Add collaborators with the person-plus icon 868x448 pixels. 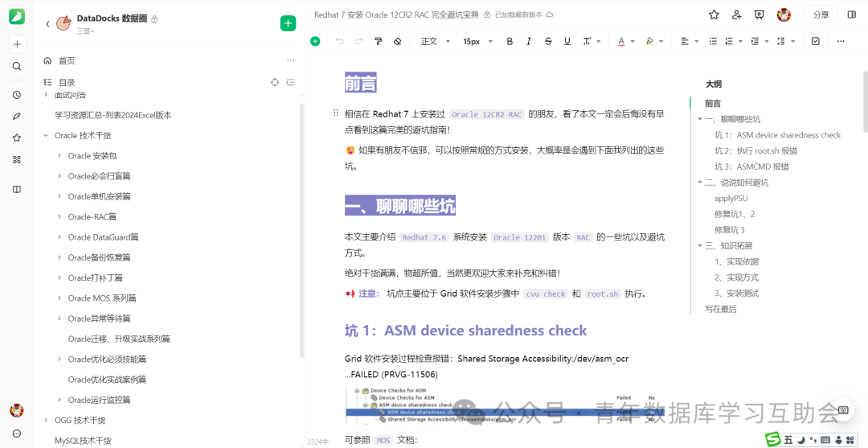point(736,15)
